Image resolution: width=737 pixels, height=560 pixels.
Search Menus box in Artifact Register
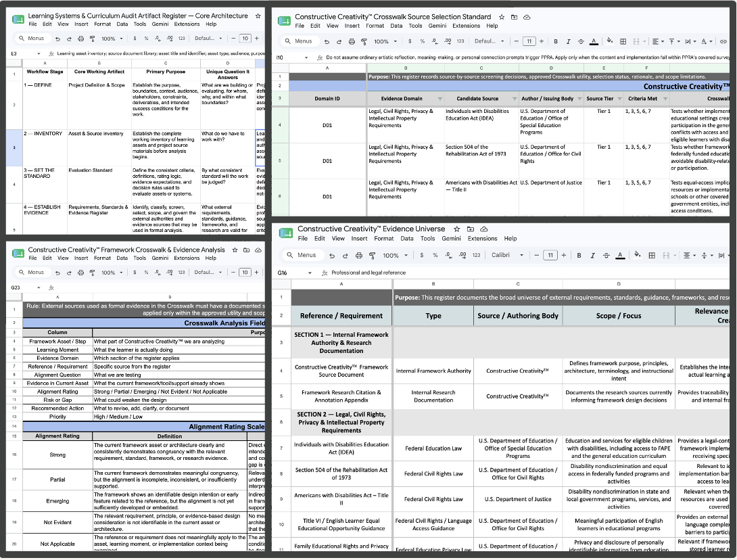click(x=32, y=39)
